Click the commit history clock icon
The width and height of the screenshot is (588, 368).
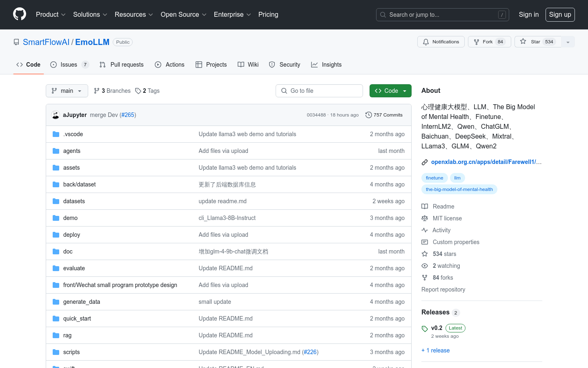click(368, 115)
